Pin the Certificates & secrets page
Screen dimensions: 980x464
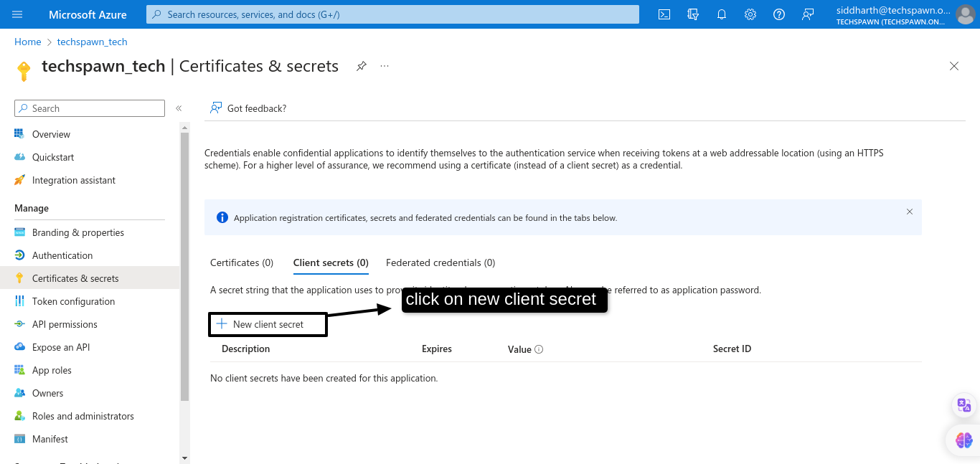tap(362, 66)
